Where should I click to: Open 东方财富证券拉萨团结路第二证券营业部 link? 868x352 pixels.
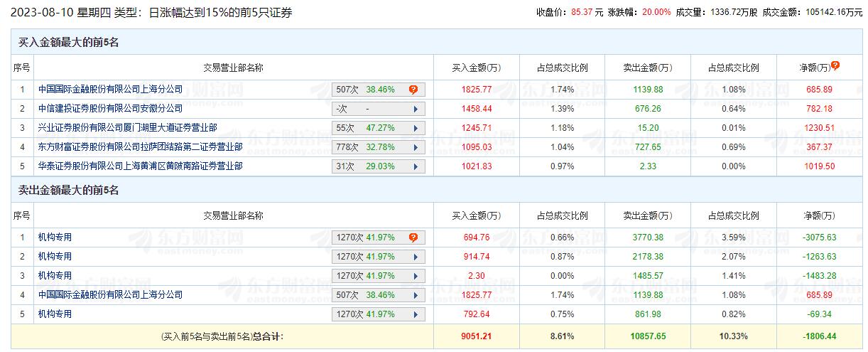[140, 147]
